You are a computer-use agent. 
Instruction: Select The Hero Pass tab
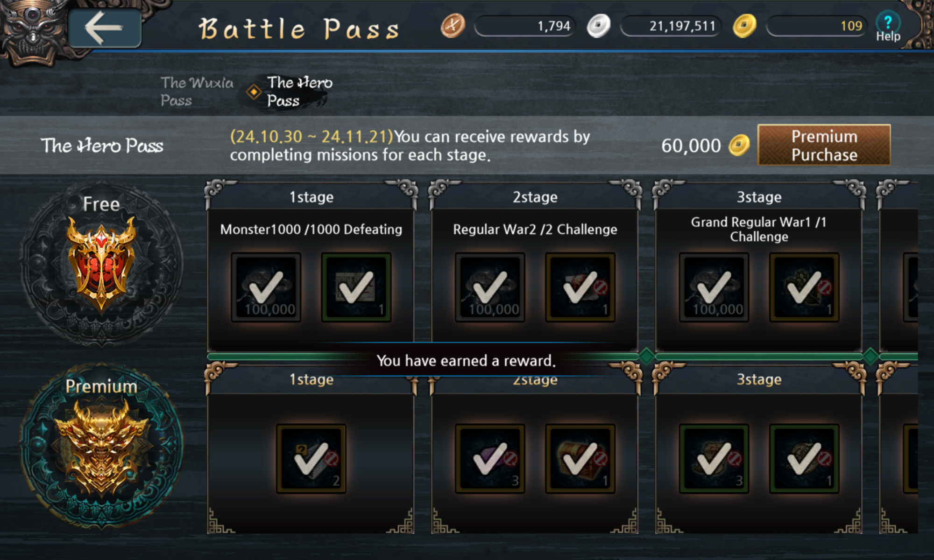coord(299,91)
